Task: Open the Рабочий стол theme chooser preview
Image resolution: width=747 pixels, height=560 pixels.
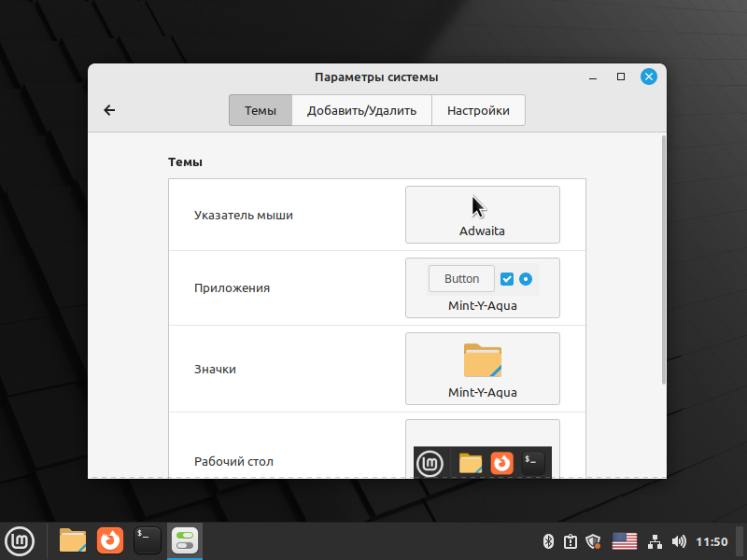Action: coord(482,449)
